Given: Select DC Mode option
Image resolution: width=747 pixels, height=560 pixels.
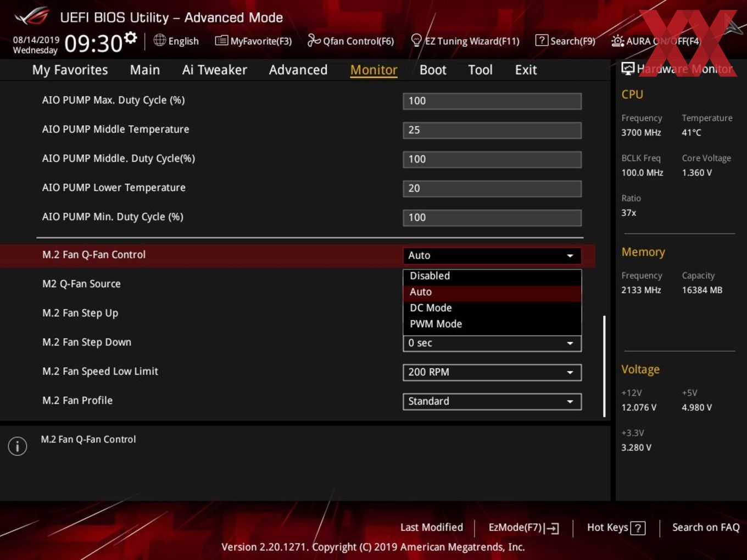Looking at the screenshot, I should pyautogui.click(x=492, y=308).
